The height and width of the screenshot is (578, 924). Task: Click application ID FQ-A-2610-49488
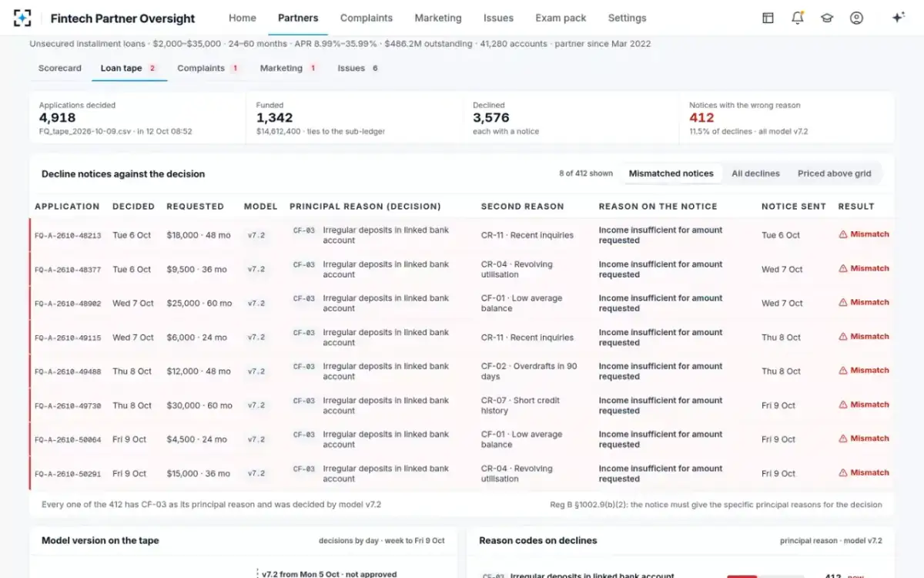point(68,371)
